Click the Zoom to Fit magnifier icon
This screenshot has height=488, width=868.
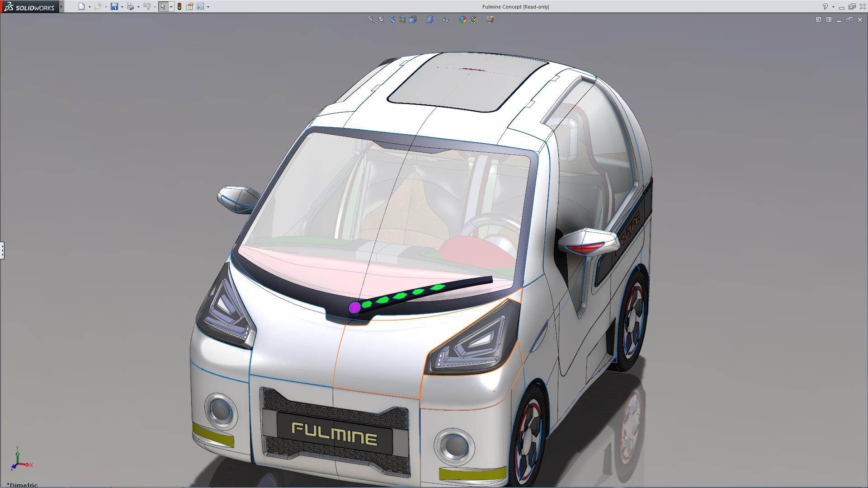pyautogui.click(x=371, y=19)
